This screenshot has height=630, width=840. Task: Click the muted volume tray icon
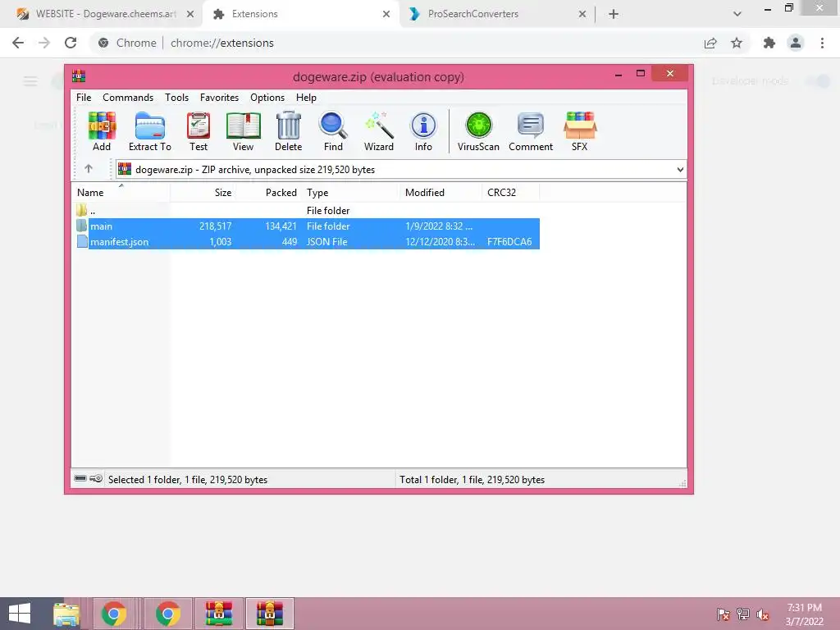click(762, 614)
